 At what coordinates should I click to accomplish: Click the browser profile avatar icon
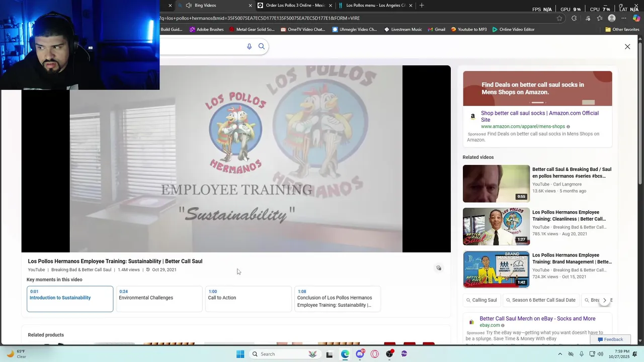(x=612, y=18)
